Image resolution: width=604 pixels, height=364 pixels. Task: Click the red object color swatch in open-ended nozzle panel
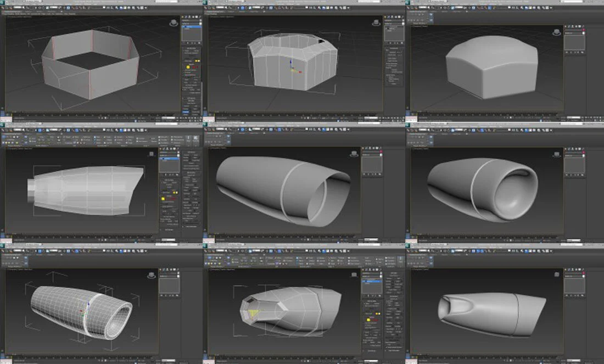pos(381,153)
